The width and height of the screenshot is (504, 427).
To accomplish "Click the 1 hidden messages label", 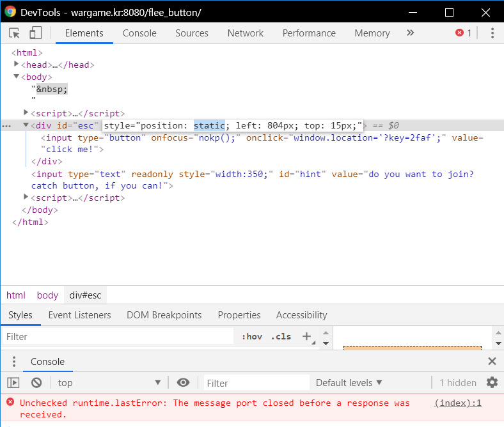I will coord(458,383).
